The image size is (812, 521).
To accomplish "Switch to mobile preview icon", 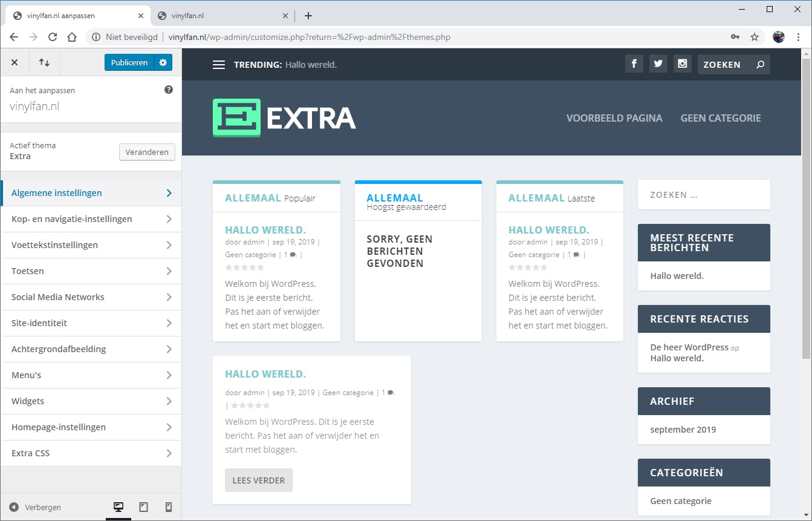I will 169,507.
